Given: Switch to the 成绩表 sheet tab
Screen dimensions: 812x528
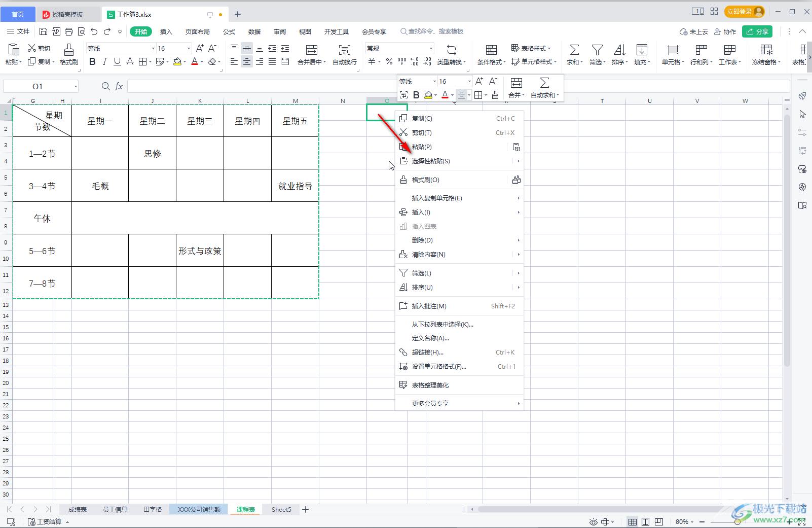Looking at the screenshot, I should (78, 509).
